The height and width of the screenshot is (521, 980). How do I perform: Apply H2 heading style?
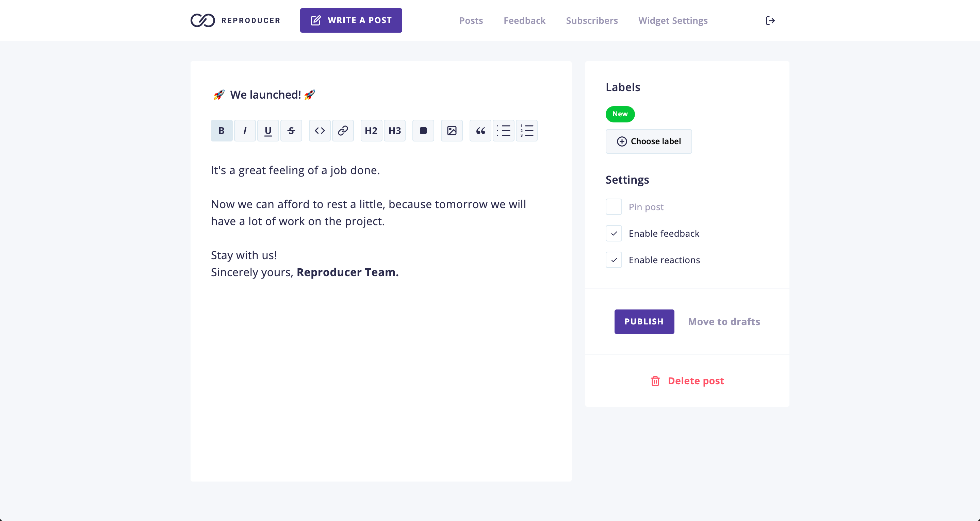[x=371, y=131]
